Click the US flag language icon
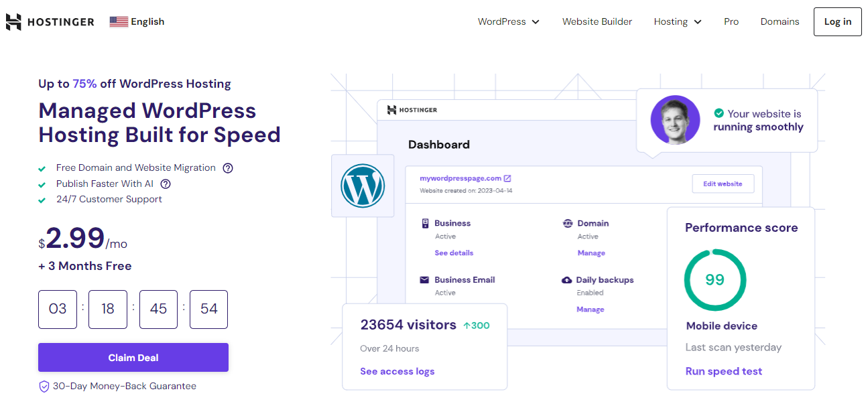Screen dimensions: 868x414 point(118,21)
